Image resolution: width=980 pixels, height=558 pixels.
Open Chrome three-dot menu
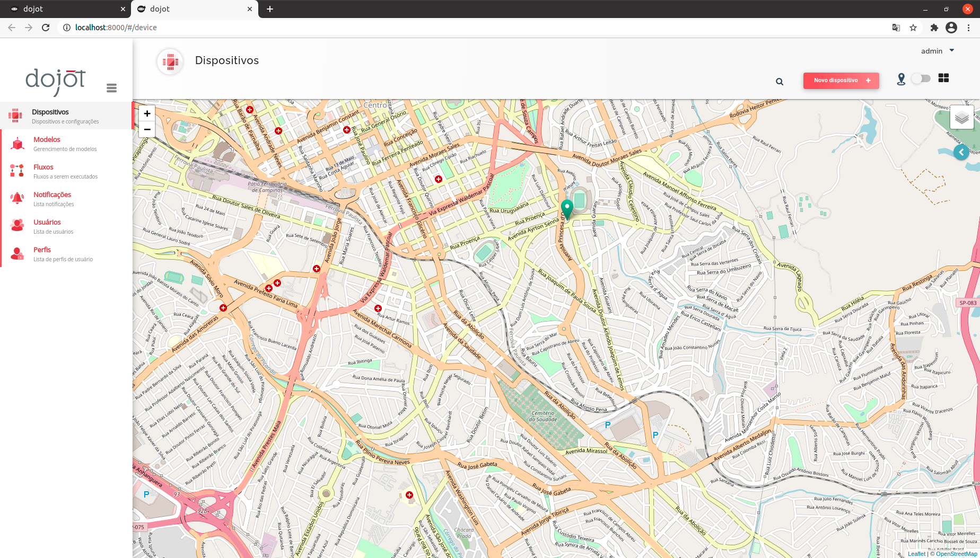coord(969,28)
